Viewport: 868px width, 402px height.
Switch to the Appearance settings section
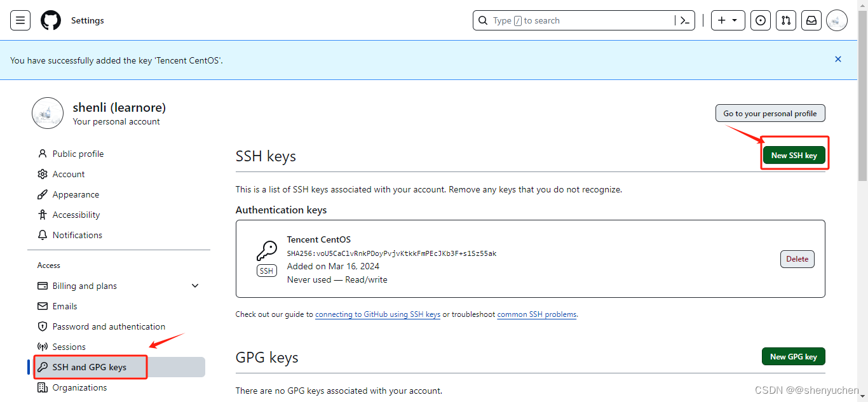[x=75, y=194]
